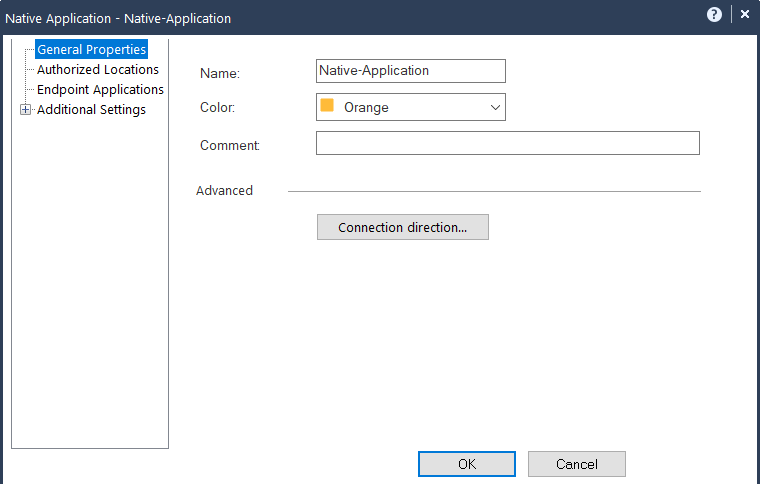The width and height of the screenshot is (760, 484).
Task: Select General Properties in the tree
Action: (91, 49)
